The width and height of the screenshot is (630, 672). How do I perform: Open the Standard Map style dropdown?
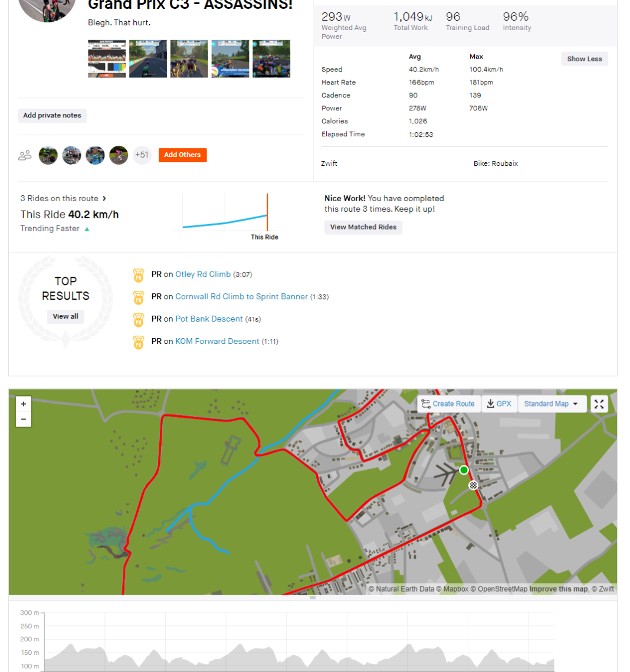point(551,404)
